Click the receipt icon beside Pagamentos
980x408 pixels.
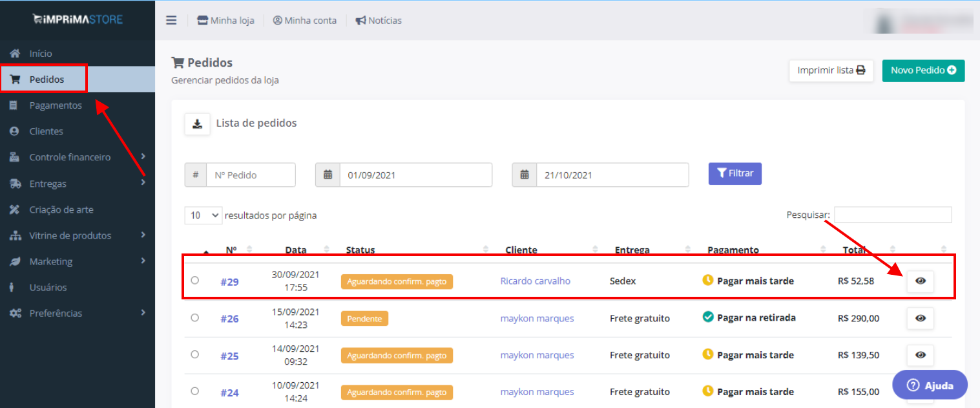click(14, 105)
